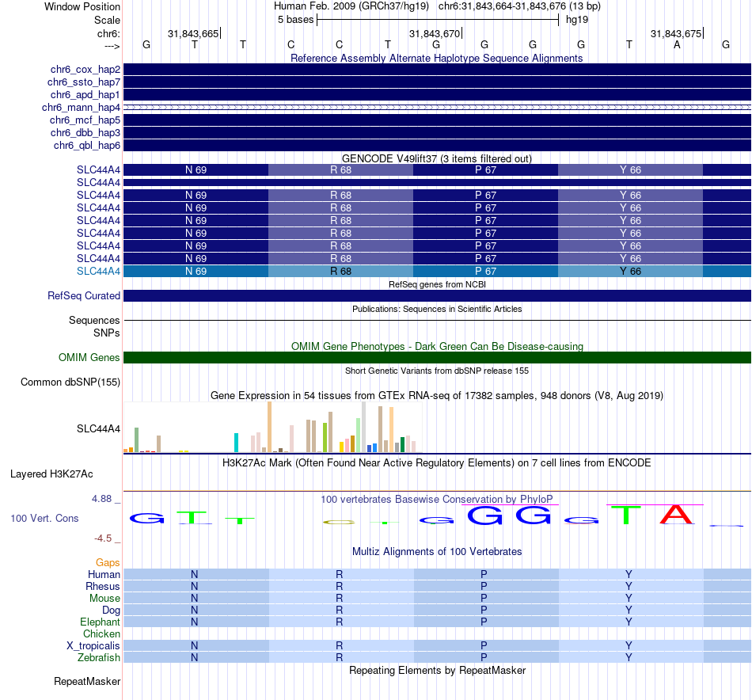Open the chr6_mcf_hap5 track label
This screenshot has width=752, height=700.
(85, 120)
